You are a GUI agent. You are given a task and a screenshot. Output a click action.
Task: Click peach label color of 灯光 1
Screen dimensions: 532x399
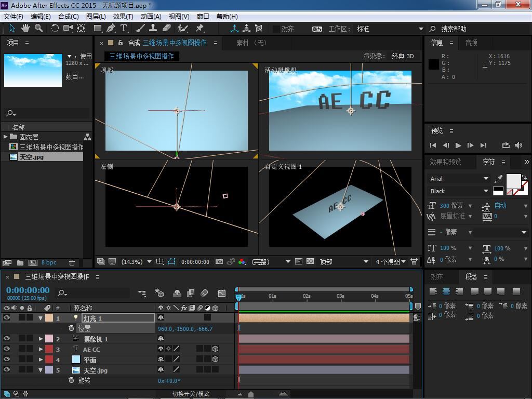(x=49, y=318)
